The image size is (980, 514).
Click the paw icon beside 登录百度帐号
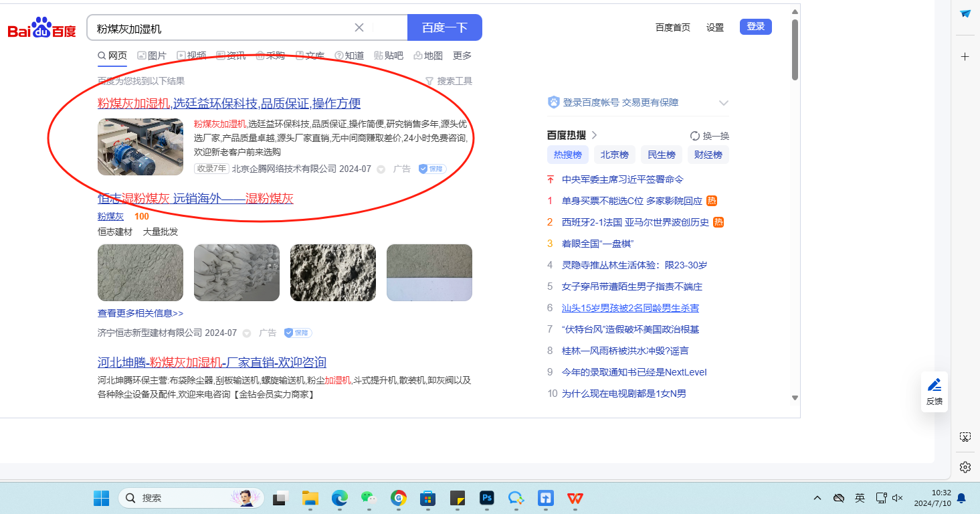[554, 102]
